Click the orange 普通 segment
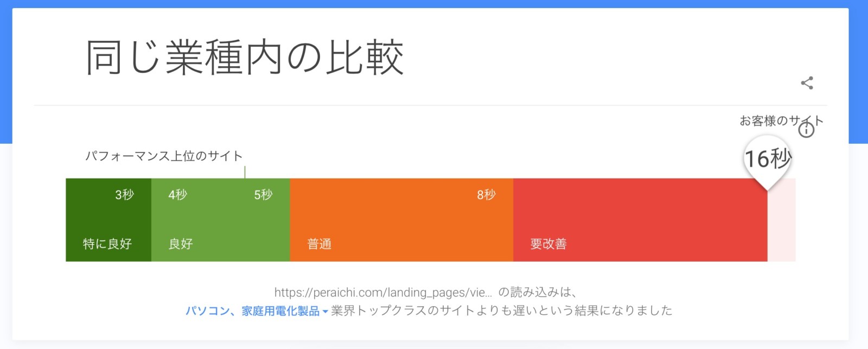Screen dimensions: 868x349 tap(401, 220)
